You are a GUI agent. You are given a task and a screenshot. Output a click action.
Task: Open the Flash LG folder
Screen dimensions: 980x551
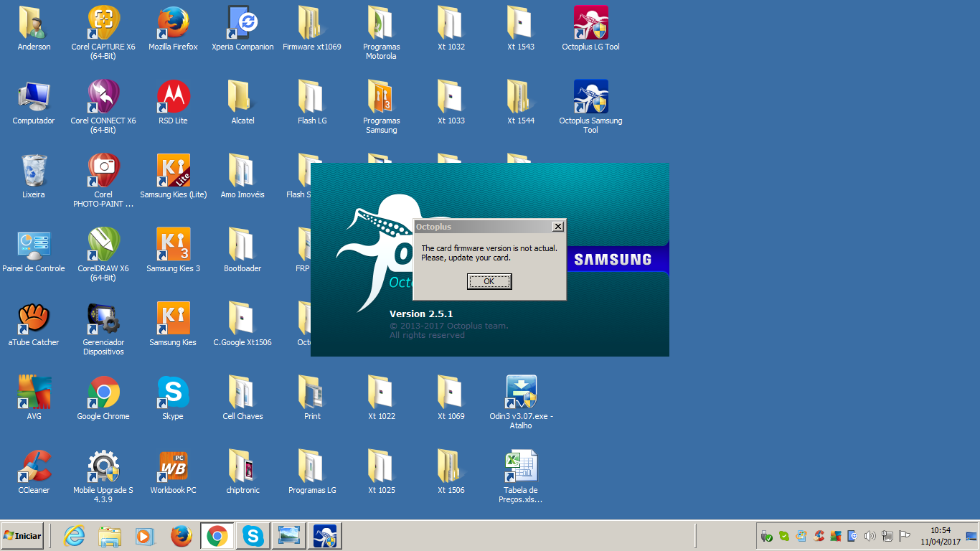pyautogui.click(x=312, y=103)
